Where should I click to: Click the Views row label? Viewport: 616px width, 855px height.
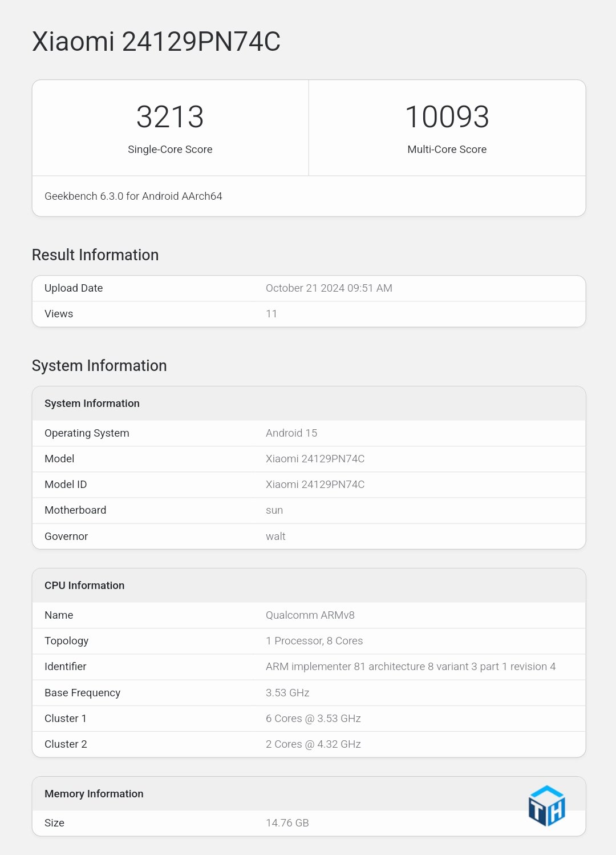point(59,314)
